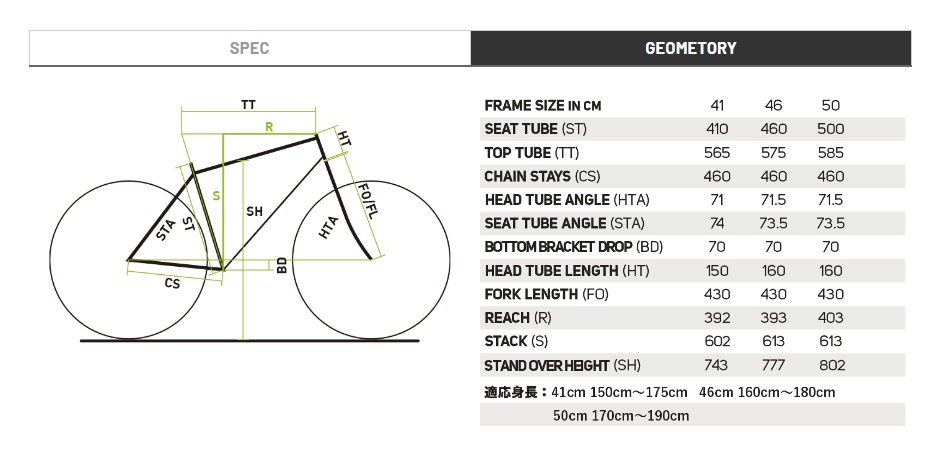Click the REACH (R) row label
Image resolution: width=952 pixels, height=461 pixels.
pos(518,318)
